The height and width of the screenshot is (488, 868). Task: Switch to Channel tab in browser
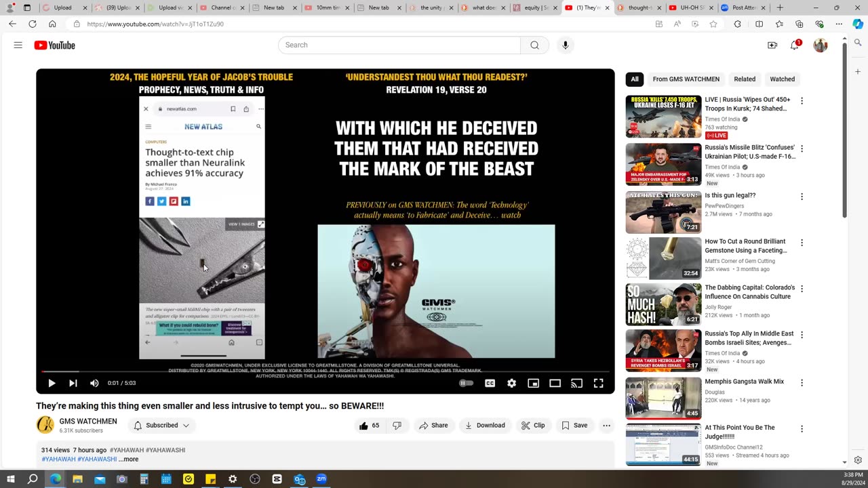[222, 8]
